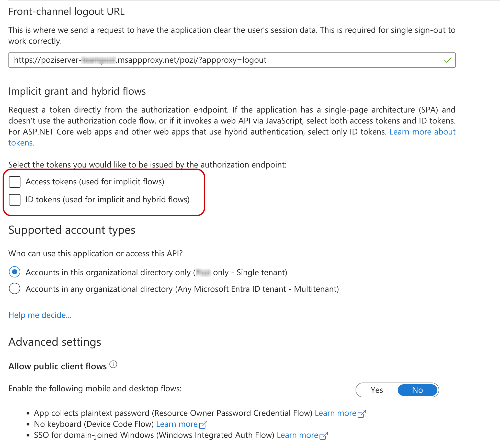Open the Learn more about tokens link
This screenshot has width=500, height=448.
click(x=422, y=132)
